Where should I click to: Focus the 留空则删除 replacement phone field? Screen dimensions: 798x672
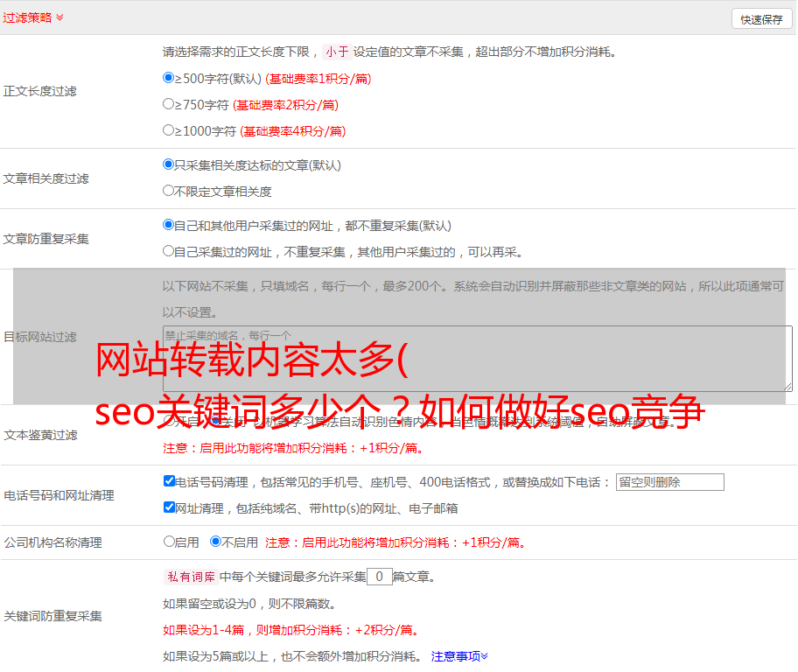coord(669,482)
